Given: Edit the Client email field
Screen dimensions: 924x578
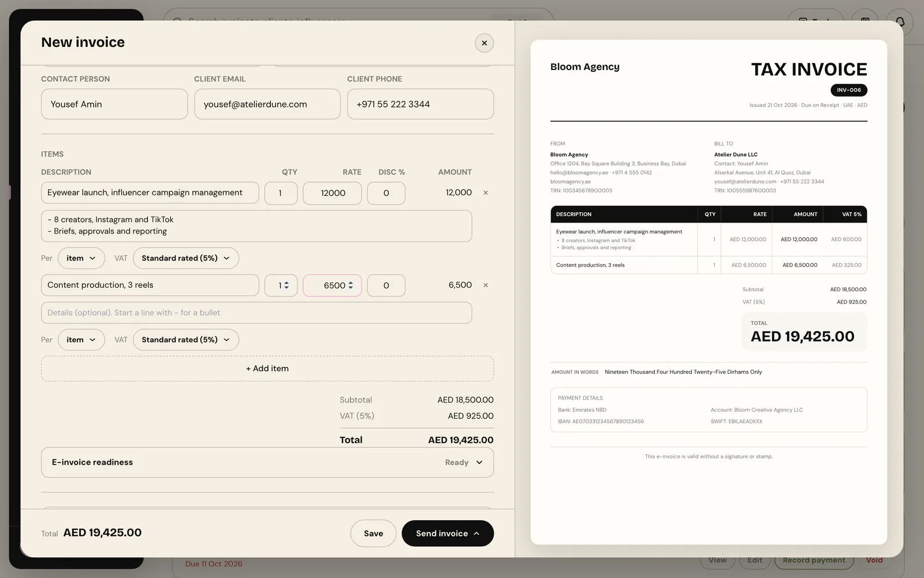Looking at the screenshot, I should pos(267,104).
